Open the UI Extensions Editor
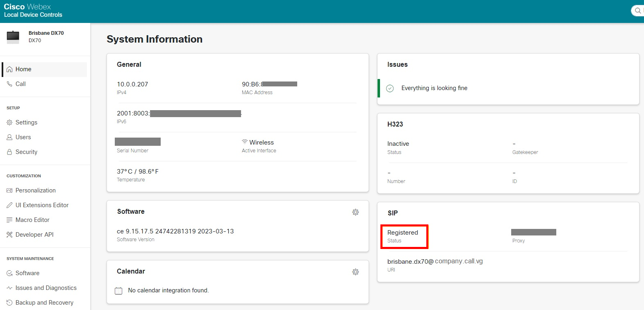 pyautogui.click(x=44, y=205)
